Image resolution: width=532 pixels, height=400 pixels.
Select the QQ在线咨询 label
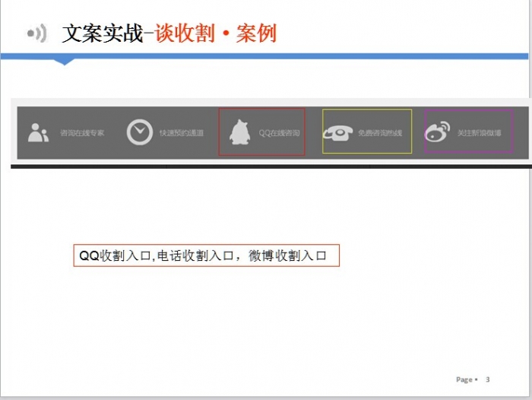pos(279,133)
